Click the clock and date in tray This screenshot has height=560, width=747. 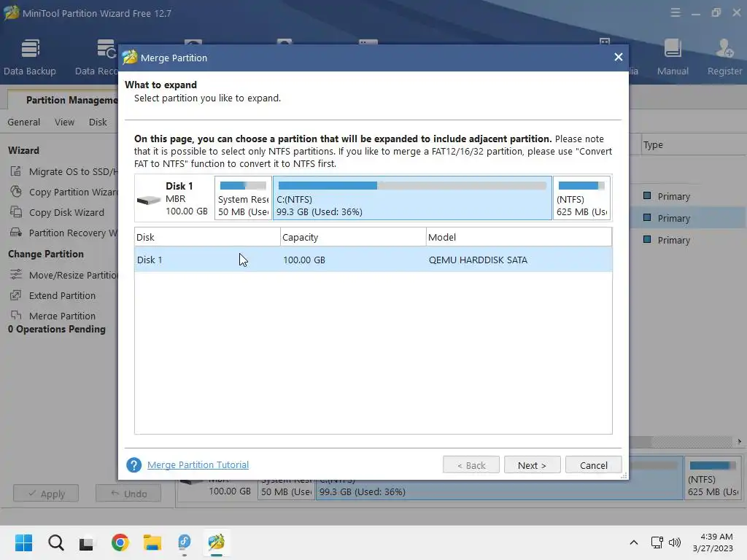click(x=713, y=542)
